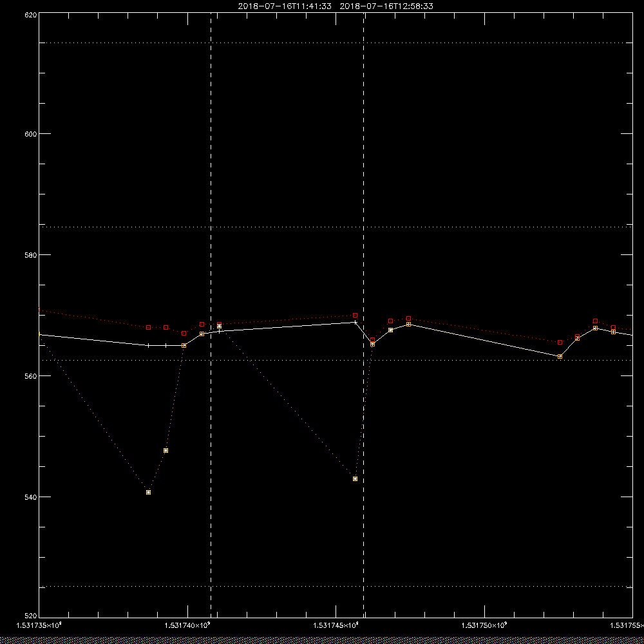This screenshot has height=644, width=644.
Task: Click the 520 y-axis label
Action: pyautogui.click(x=31, y=616)
